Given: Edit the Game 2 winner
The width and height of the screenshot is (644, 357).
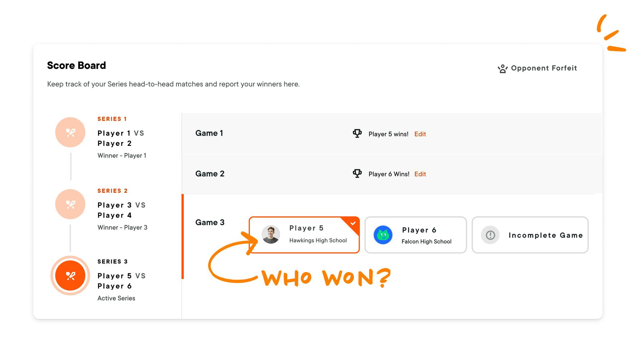Looking at the screenshot, I should pos(420,174).
